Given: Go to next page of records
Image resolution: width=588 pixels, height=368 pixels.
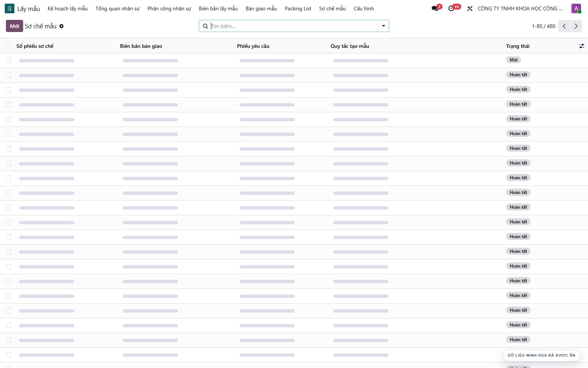Looking at the screenshot, I should [576, 26].
